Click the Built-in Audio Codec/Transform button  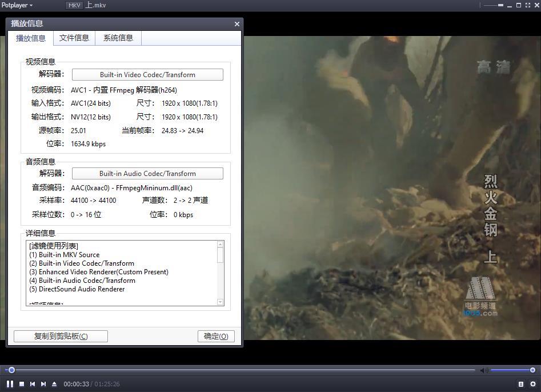(x=147, y=174)
